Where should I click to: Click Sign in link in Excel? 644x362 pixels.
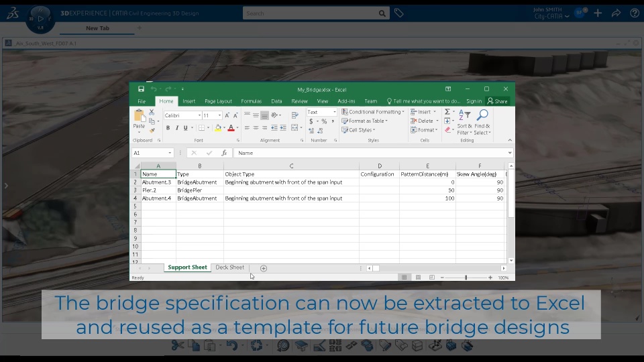click(x=474, y=101)
